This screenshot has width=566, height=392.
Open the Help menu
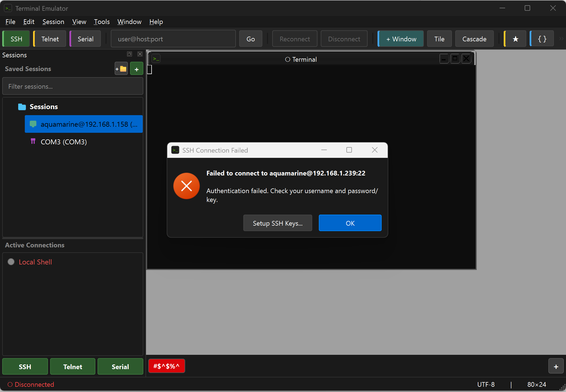click(156, 22)
